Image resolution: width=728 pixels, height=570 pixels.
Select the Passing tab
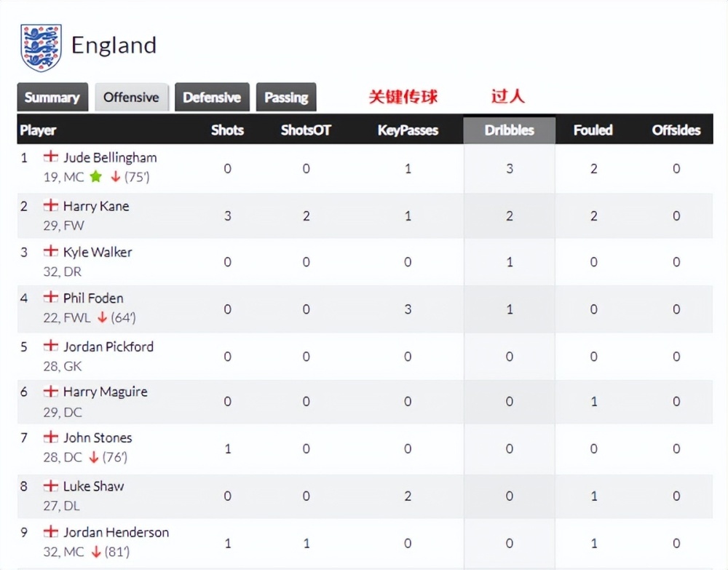286,98
